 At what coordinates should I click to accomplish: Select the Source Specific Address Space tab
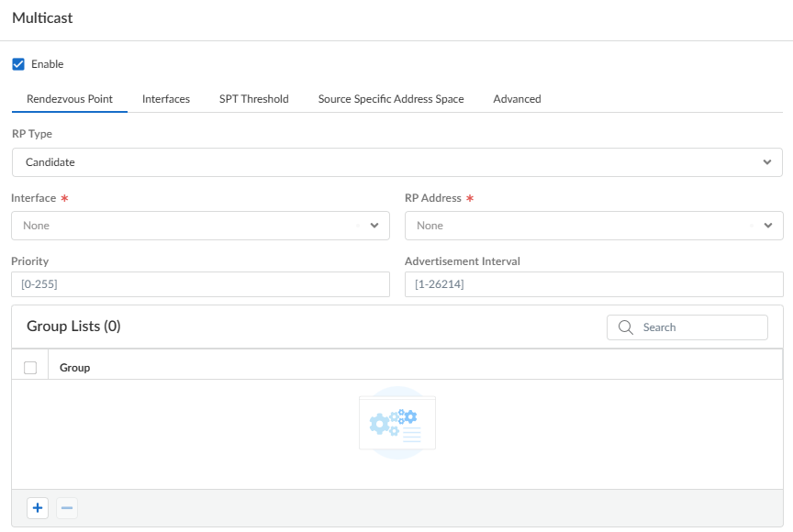tap(391, 99)
